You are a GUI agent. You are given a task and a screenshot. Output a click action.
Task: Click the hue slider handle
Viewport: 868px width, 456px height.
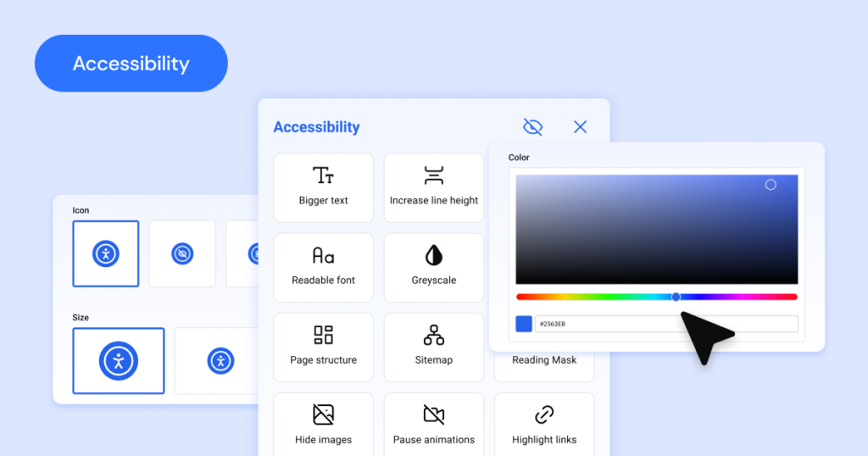pos(676,297)
